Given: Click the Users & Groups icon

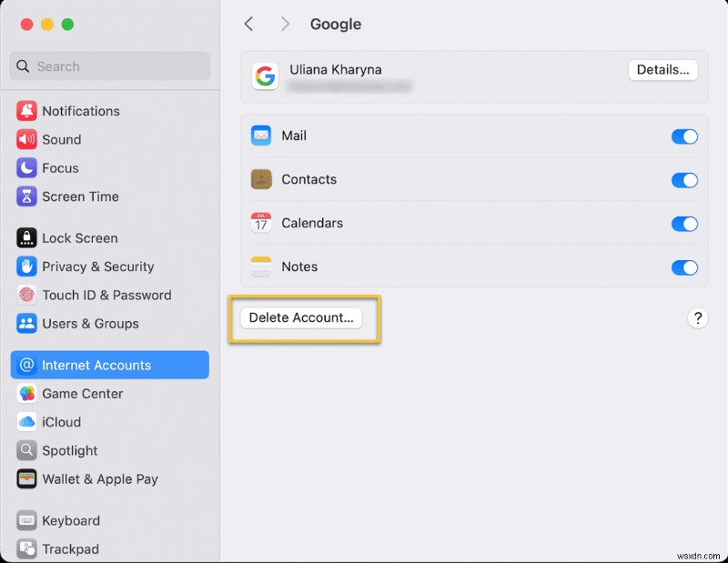Looking at the screenshot, I should pos(26,324).
